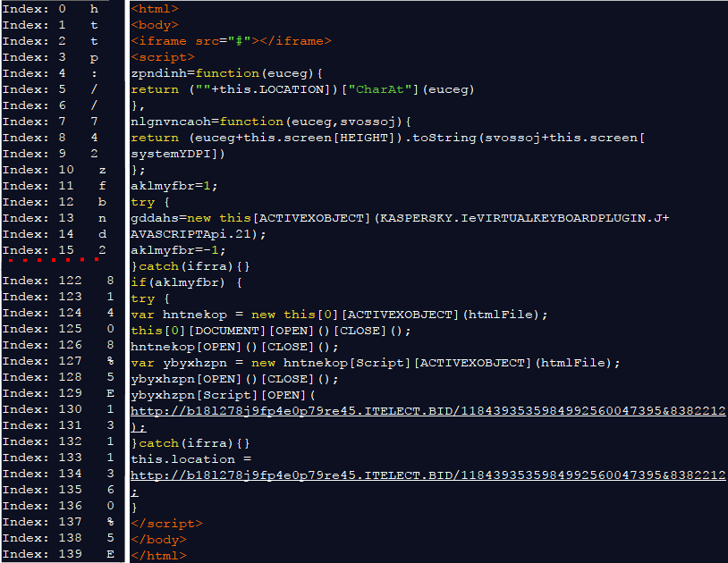
Task: Select the 'Index: 14 d' row
Action: [55, 234]
